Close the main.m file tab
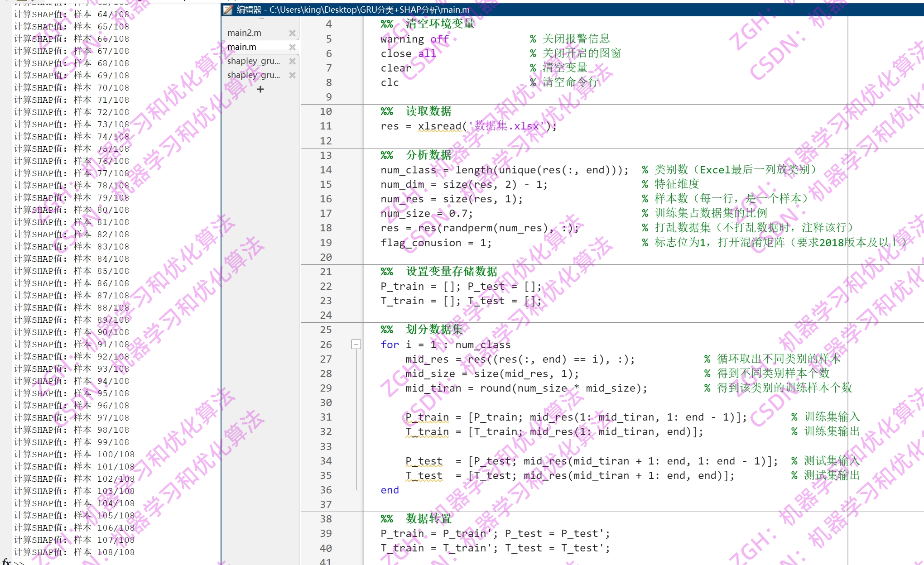This screenshot has width=924, height=565. pyautogui.click(x=292, y=47)
